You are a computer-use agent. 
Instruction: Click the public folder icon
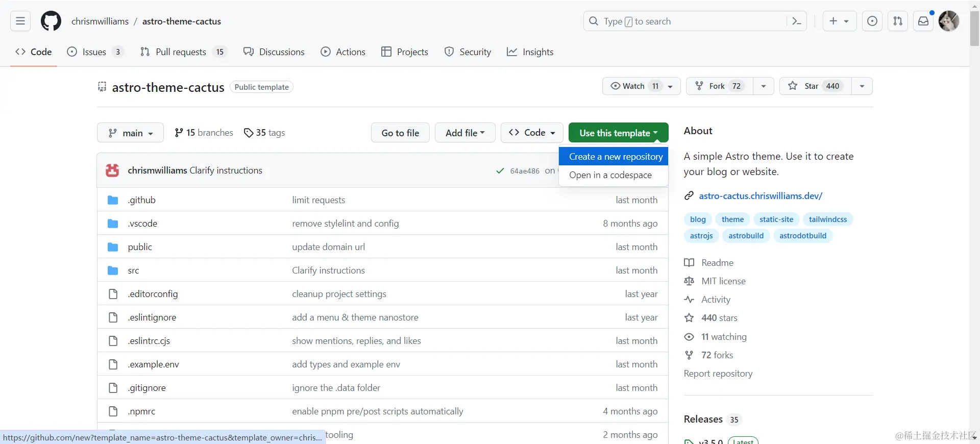pyautogui.click(x=113, y=247)
